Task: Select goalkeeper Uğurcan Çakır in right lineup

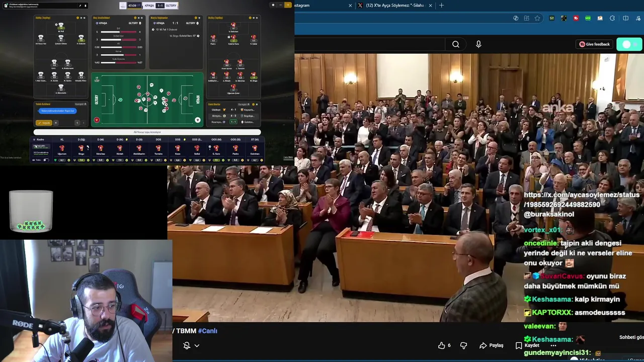Action: click(233, 89)
